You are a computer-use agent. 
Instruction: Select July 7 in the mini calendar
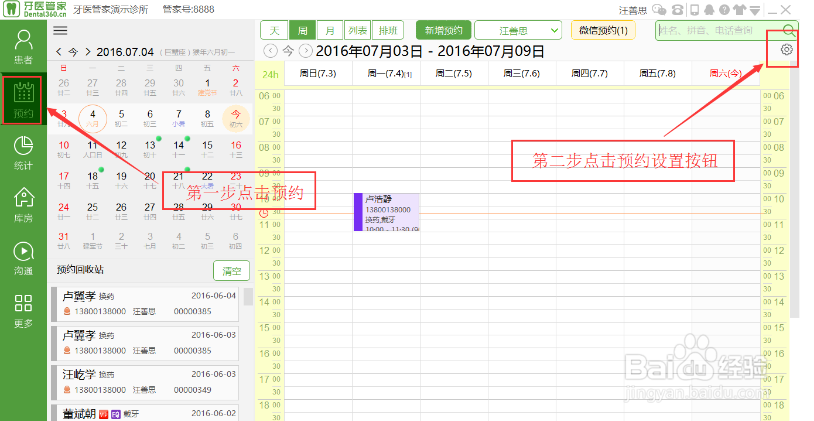(x=179, y=118)
